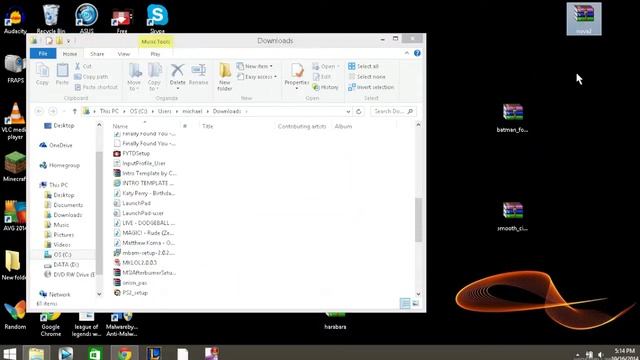The width and height of the screenshot is (640, 360).
Task: Click Cut in the Clipboard group
Action: click(x=84, y=66)
